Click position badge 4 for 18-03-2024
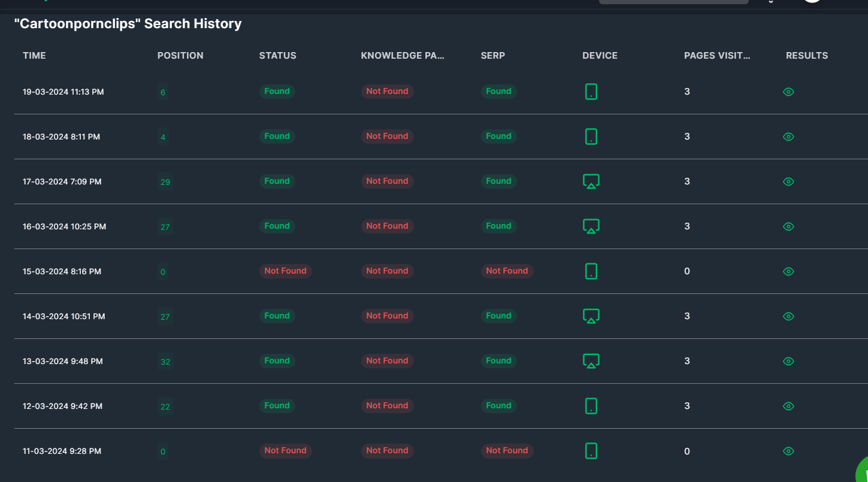 click(163, 137)
